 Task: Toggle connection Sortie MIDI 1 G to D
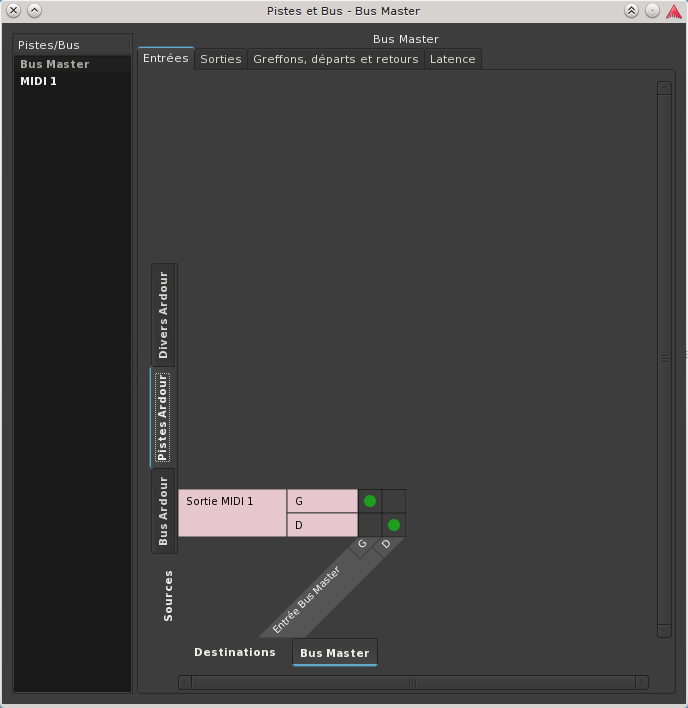tap(394, 501)
